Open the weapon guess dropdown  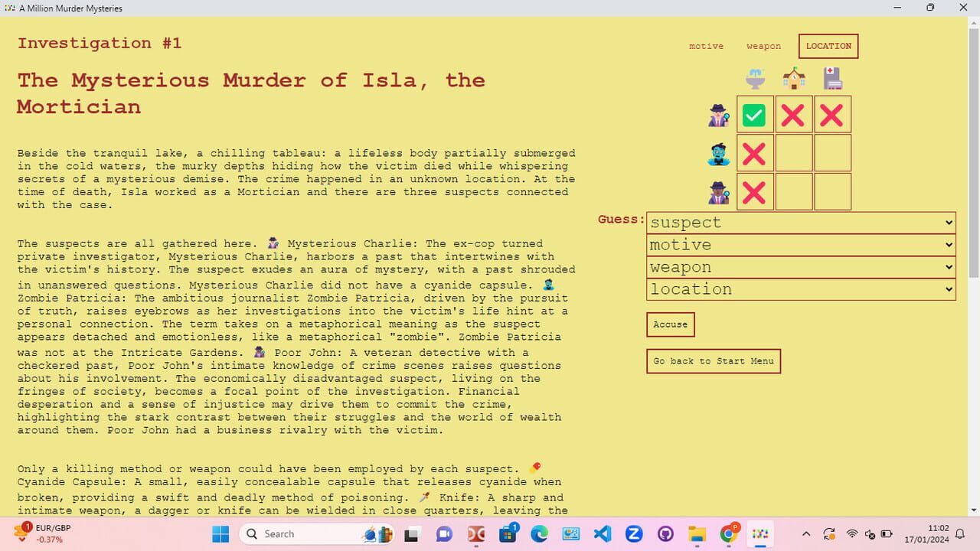tap(801, 266)
